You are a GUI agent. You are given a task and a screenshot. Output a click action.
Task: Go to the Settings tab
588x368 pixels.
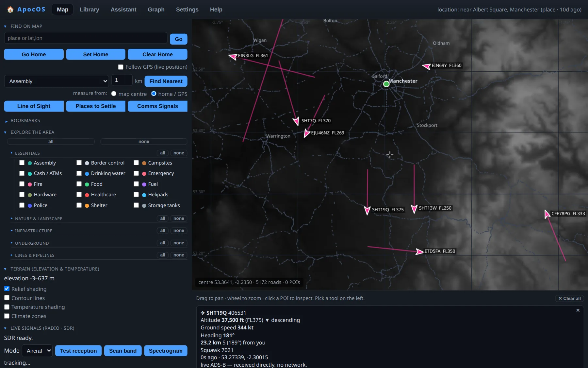point(187,9)
